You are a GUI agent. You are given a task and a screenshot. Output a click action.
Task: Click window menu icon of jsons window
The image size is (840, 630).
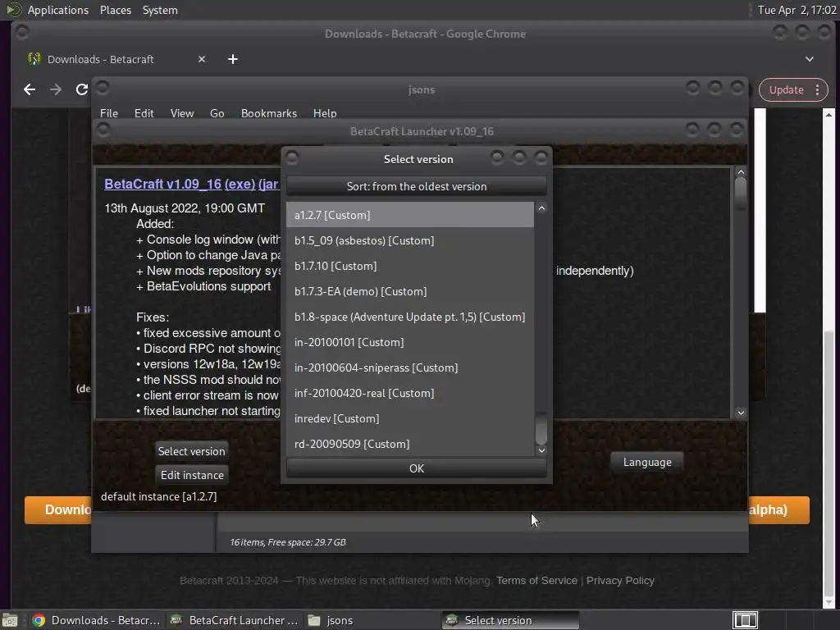pos(103,87)
